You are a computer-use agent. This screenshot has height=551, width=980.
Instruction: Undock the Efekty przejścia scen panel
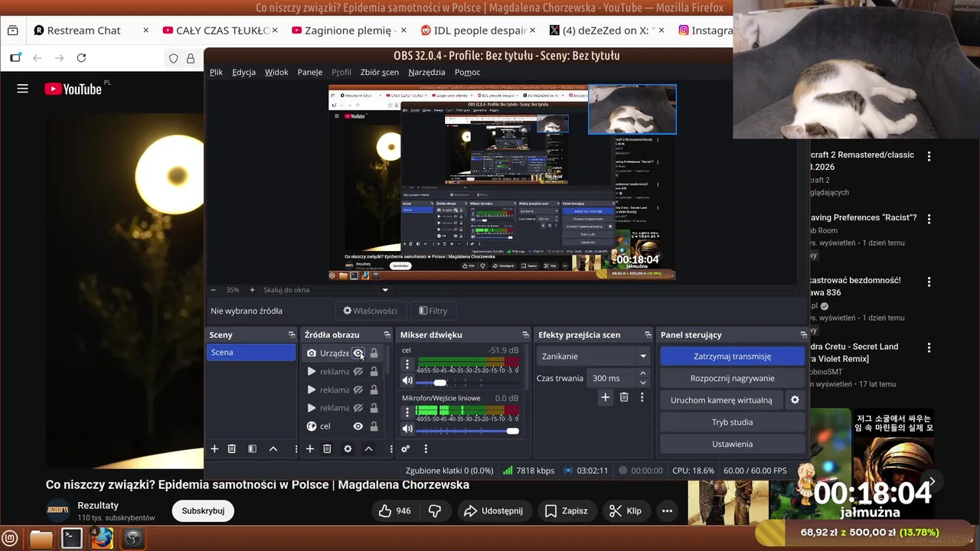(x=648, y=334)
